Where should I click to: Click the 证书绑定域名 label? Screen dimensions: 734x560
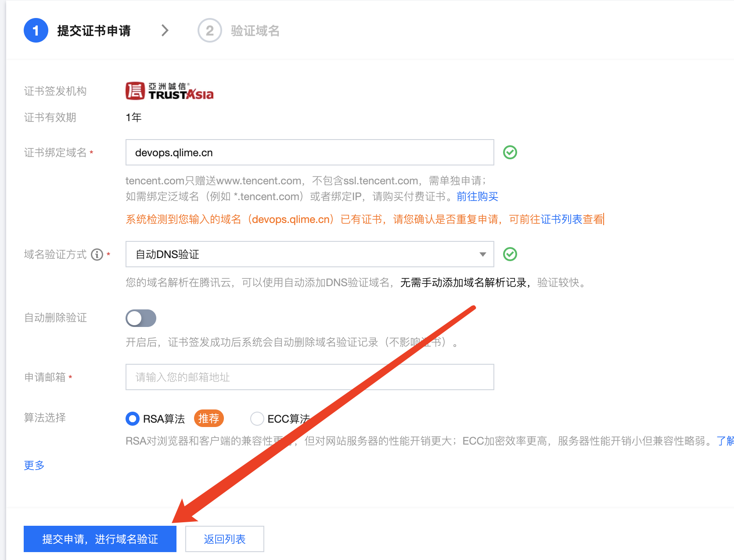coord(55,152)
